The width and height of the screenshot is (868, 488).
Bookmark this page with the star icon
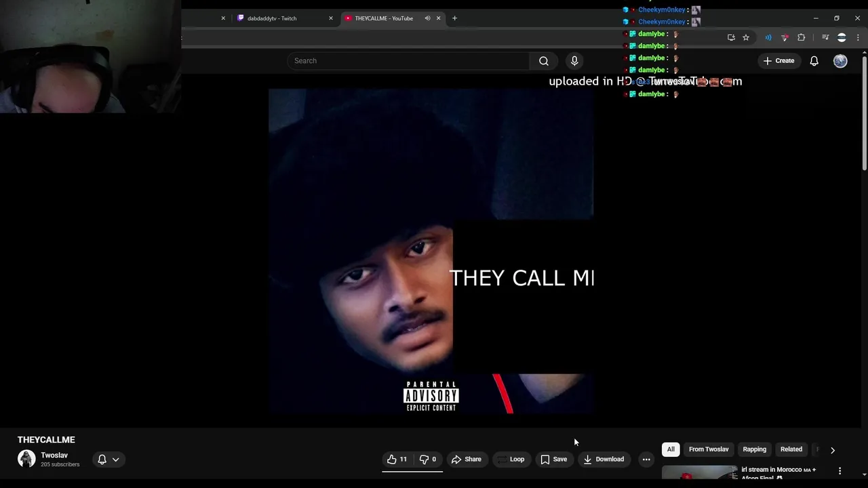(x=746, y=37)
